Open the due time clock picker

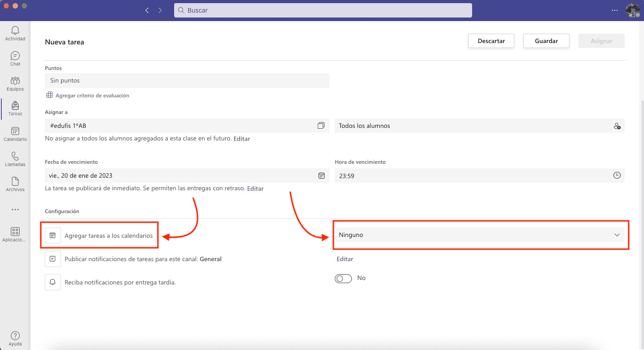tap(617, 176)
